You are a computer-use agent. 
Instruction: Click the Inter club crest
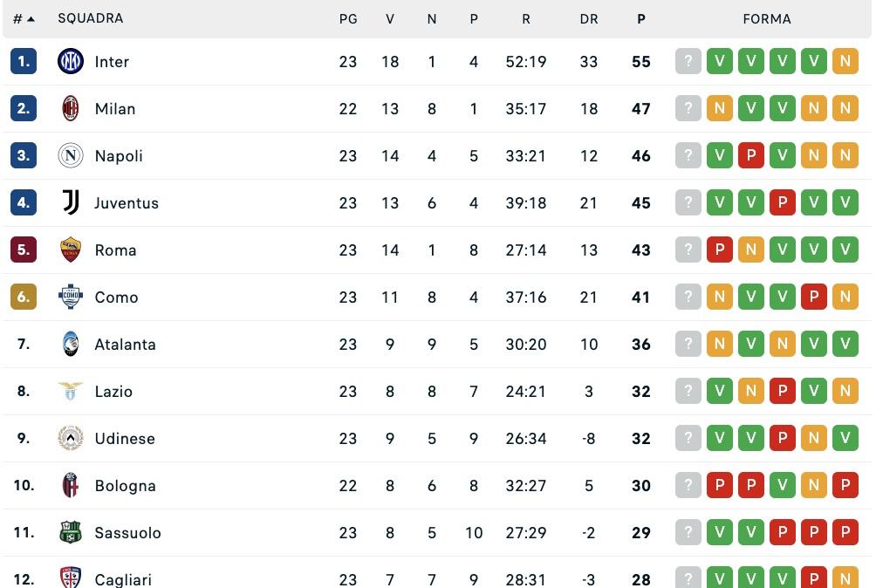[71, 61]
